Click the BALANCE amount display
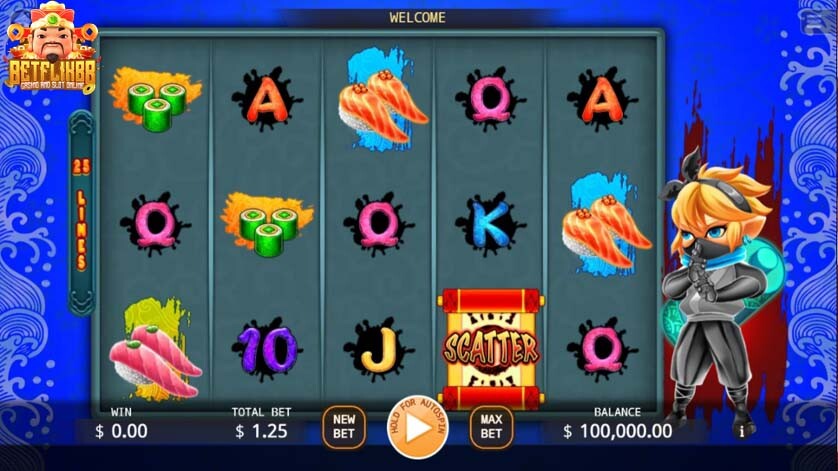 tap(617, 431)
